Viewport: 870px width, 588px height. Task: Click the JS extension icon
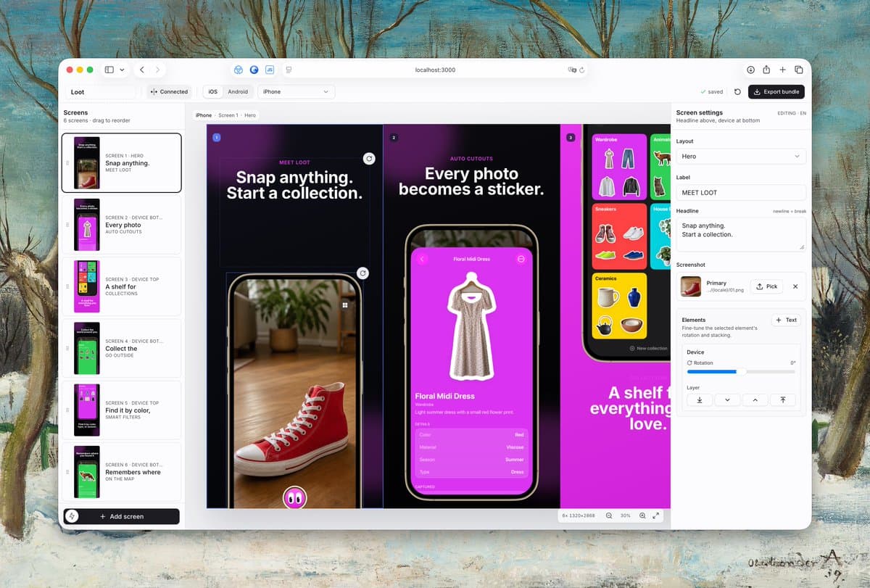coord(270,70)
